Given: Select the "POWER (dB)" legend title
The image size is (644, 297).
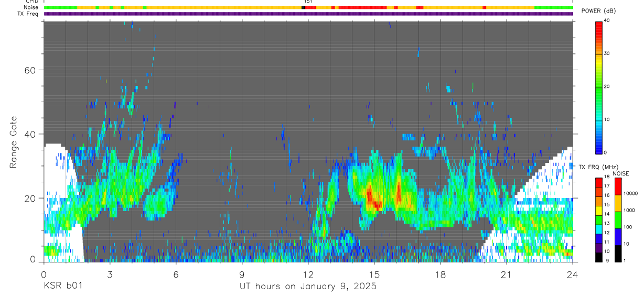Looking at the screenshot, I should click(x=598, y=11).
